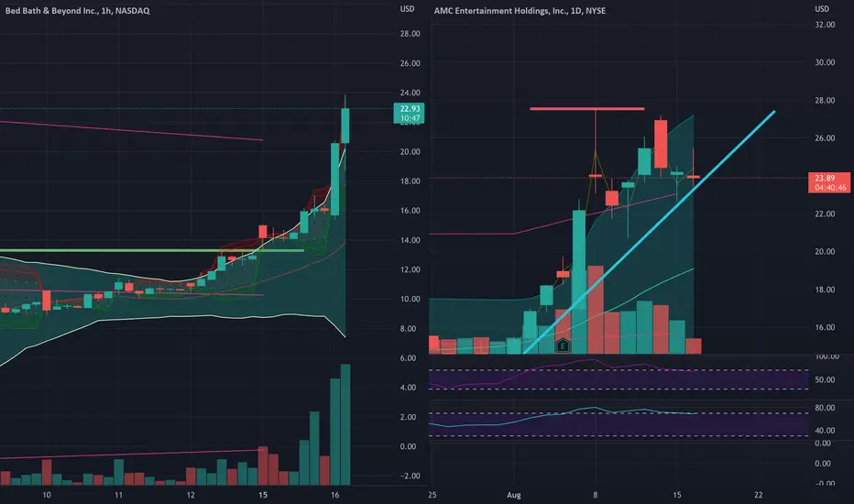Screen dimensions: 854x504
Task: Click the Aug label on AMC time axis
Action: click(x=514, y=495)
